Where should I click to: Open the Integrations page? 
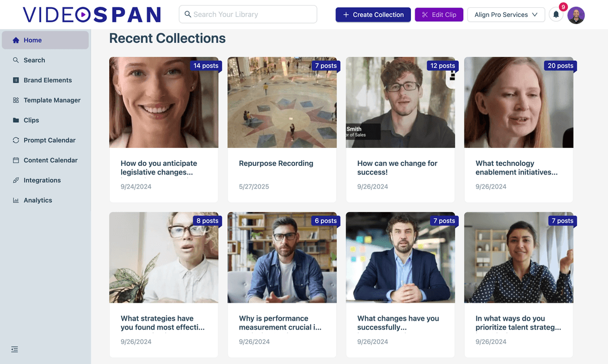(x=42, y=180)
